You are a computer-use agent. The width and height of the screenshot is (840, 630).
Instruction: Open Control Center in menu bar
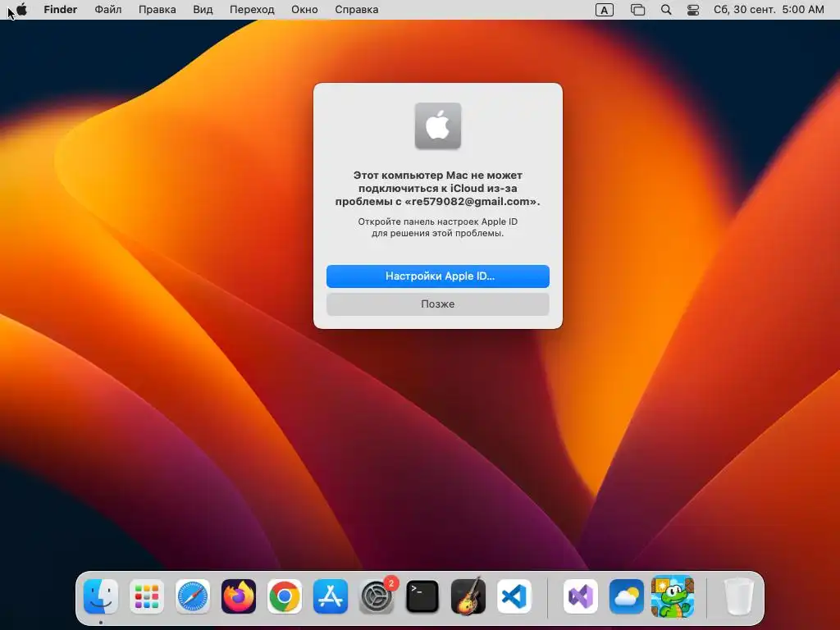693,10
